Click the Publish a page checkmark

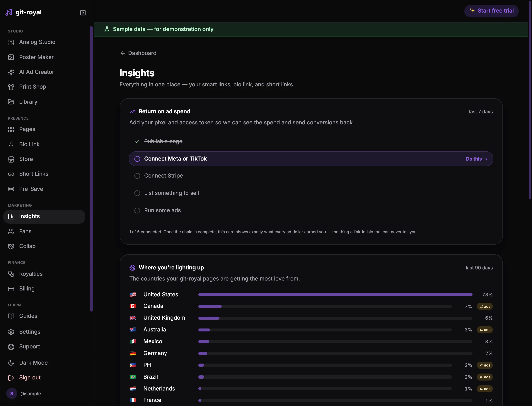(137, 141)
